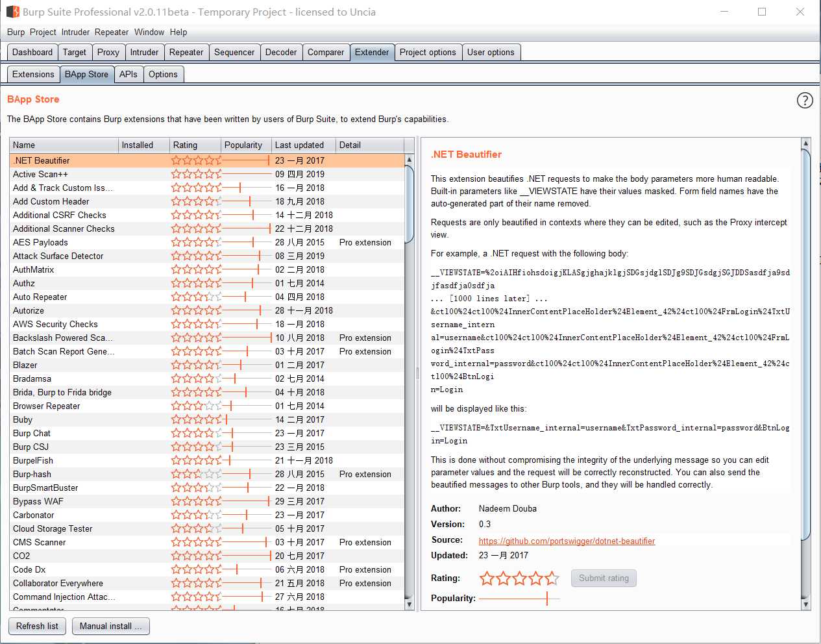Open the Window menu
The width and height of the screenshot is (821, 644).
(149, 32)
